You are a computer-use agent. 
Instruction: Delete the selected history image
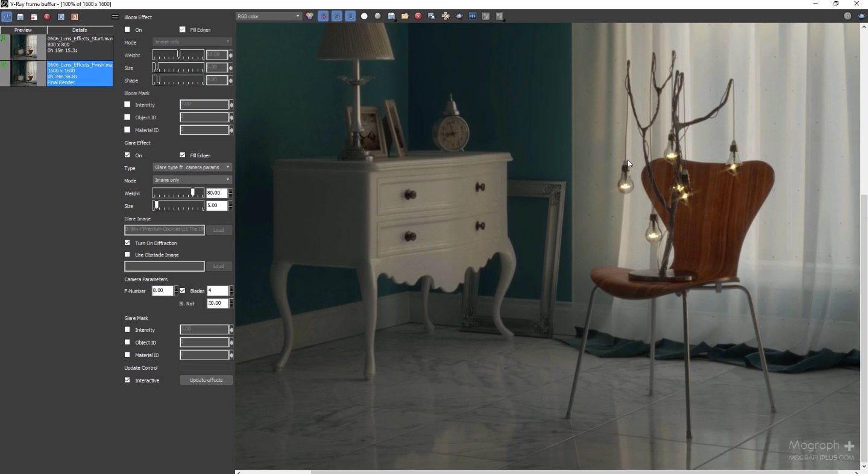tap(47, 17)
